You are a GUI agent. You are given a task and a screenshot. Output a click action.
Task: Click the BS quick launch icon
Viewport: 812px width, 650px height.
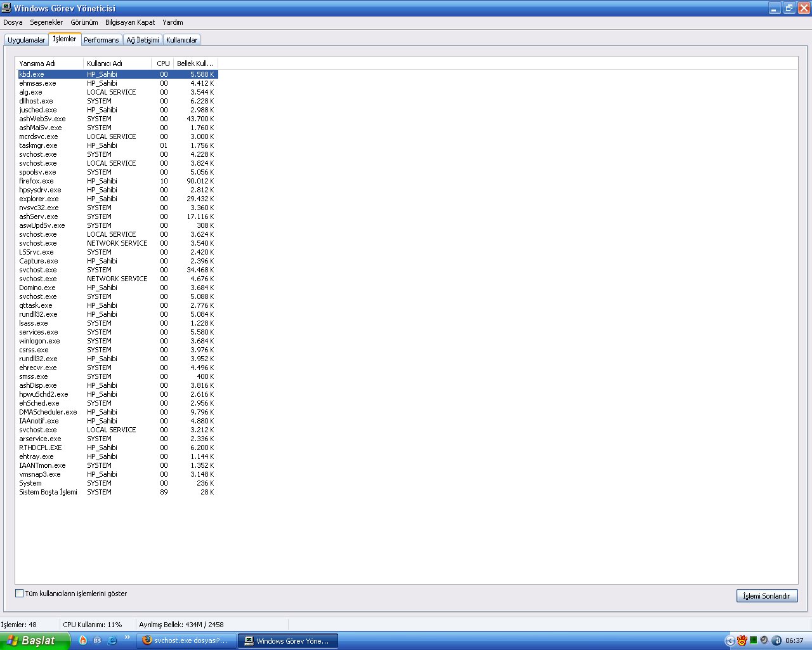(x=98, y=640)
